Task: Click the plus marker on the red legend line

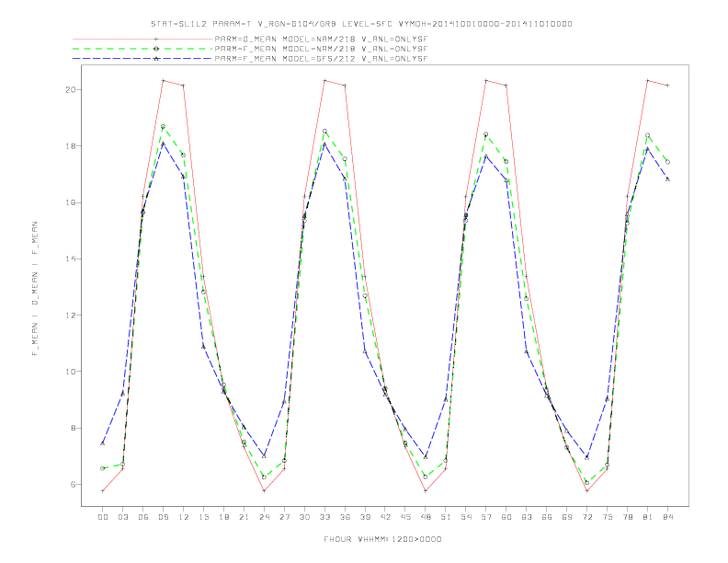Action: click(156, 39)
